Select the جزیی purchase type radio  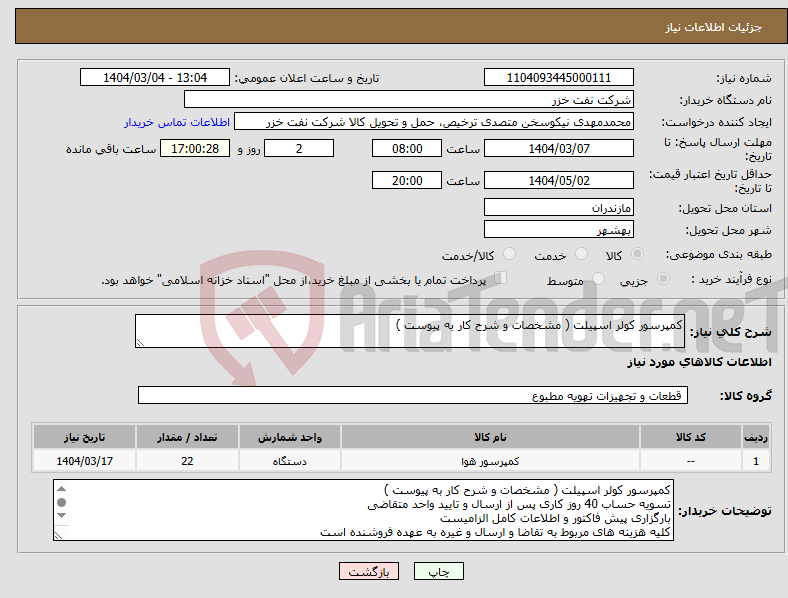pos(663,278)
